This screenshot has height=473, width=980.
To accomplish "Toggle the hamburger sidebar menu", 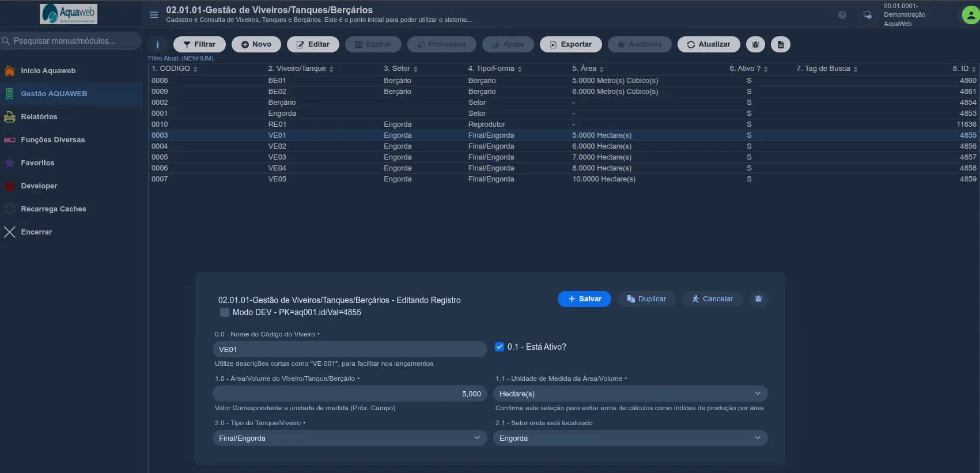I will (x=154, y=15).
